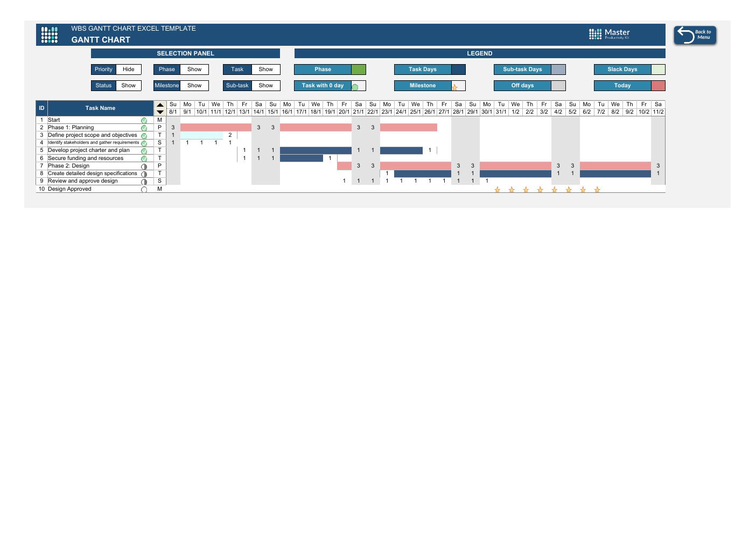Click the SELECTION PANEL header
The image size is (756, 535).
[x=185, y=53]
